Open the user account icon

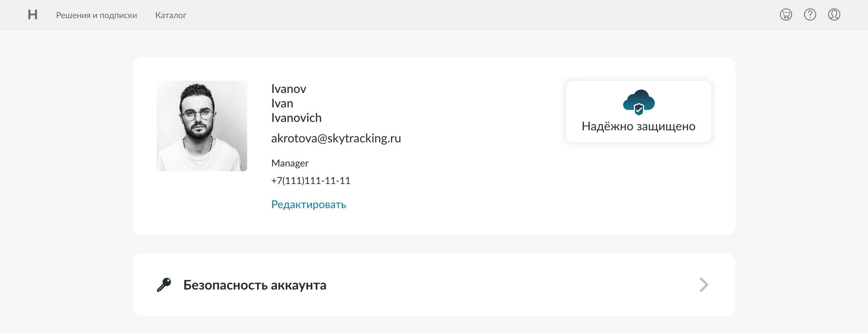834,14
